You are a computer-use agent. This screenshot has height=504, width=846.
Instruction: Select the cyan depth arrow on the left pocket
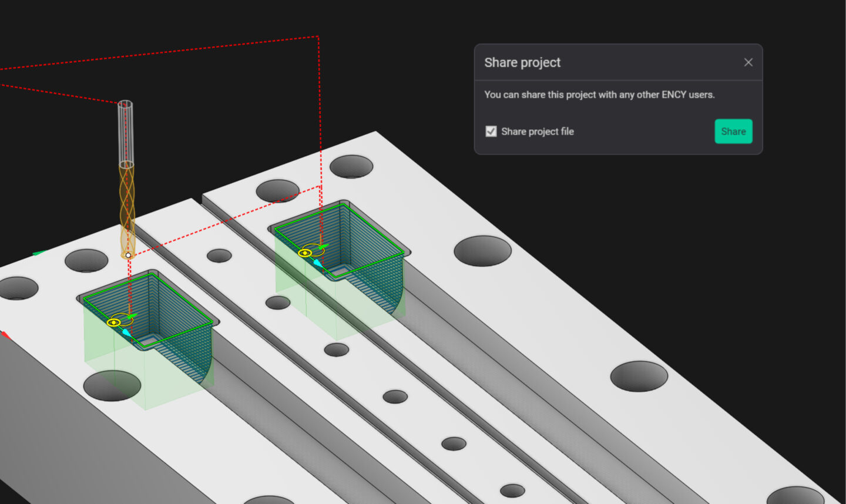coord(126,332)
